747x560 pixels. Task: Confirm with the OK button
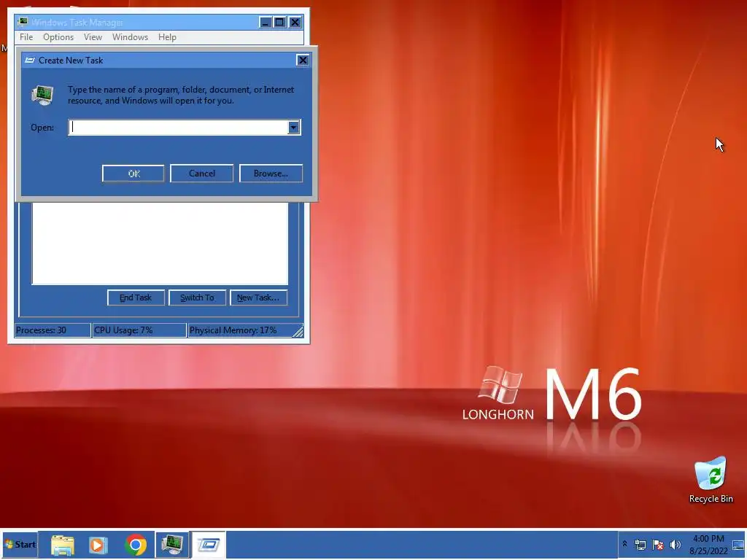click(x=133, y=174)
